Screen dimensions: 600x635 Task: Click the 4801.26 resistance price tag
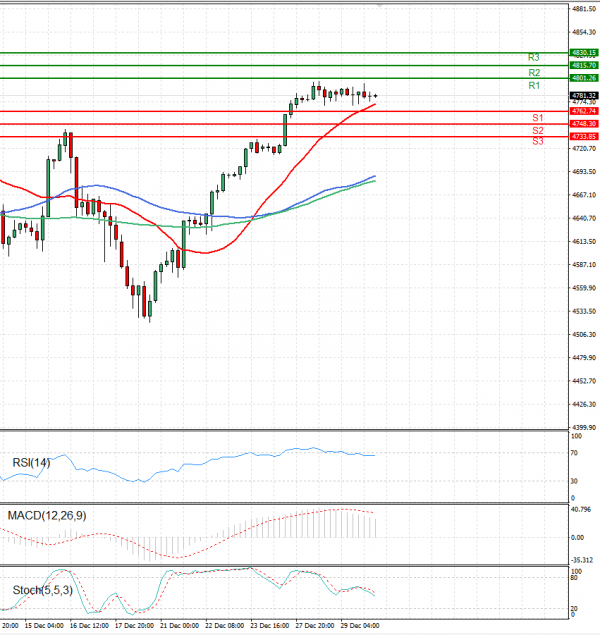(584, 78)
